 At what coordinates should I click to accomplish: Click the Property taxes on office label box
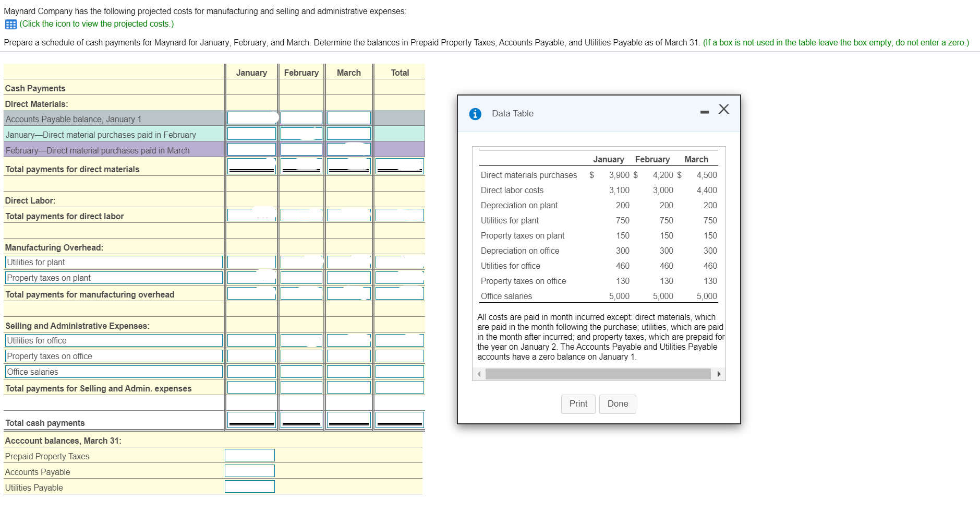[114, 356]
